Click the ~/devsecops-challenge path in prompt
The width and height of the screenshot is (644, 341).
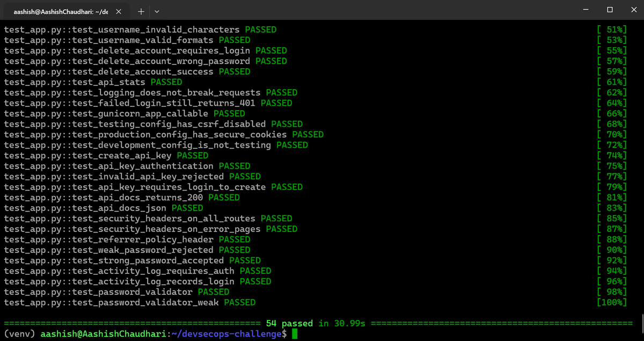tap(227, 334)
